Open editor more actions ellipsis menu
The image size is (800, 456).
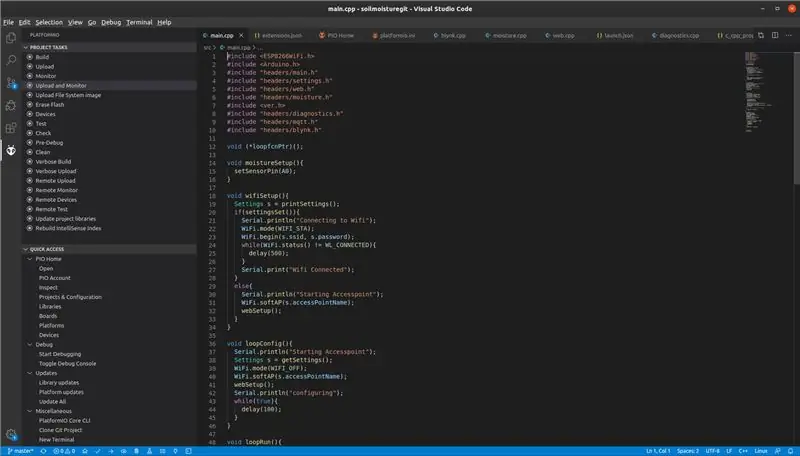click(789, 35)
